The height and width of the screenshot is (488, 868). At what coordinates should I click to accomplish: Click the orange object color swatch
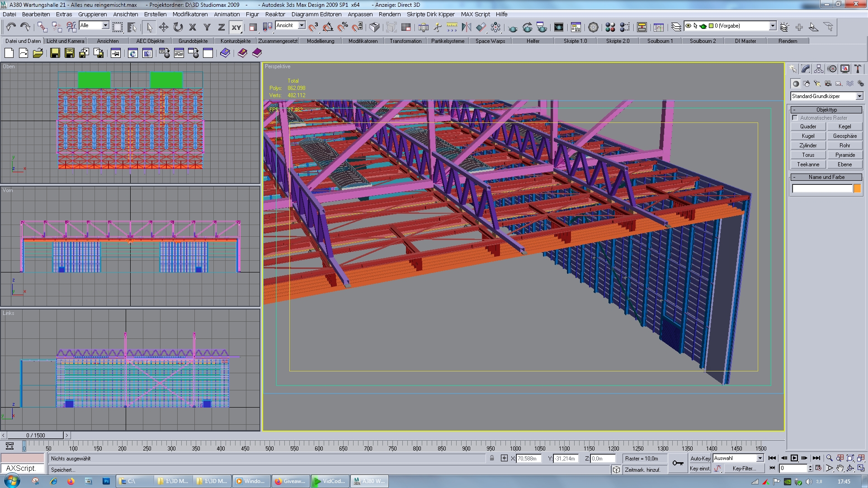pyautogui.click(x=857, y=188)
